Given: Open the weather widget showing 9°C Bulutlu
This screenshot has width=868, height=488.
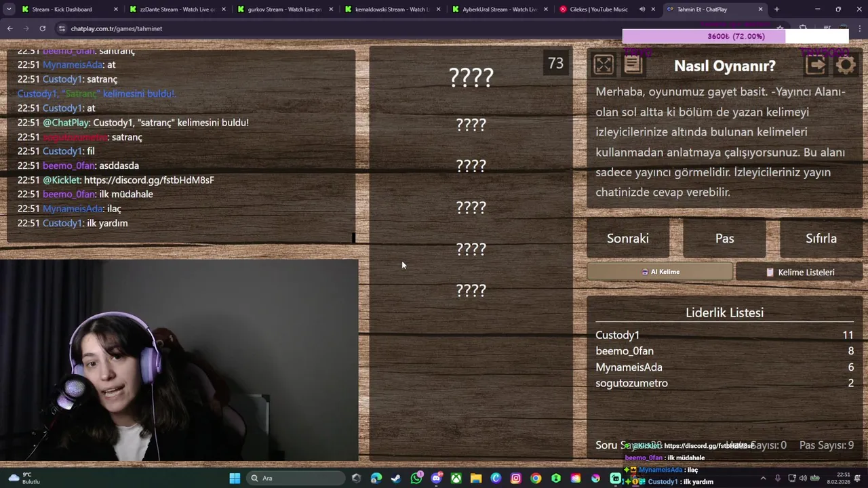Looking at the screenshot, I should click(24, 478).
